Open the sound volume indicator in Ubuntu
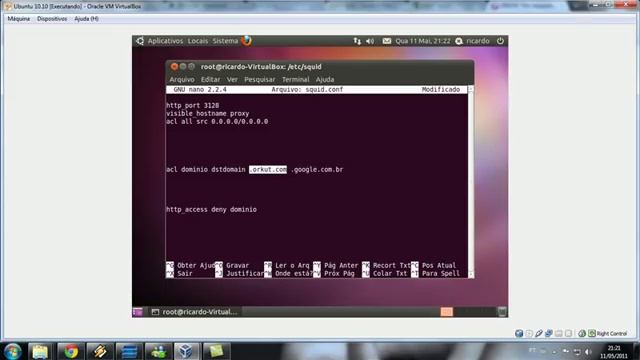This screenshot has width=640, height=360. click(370, 41)
